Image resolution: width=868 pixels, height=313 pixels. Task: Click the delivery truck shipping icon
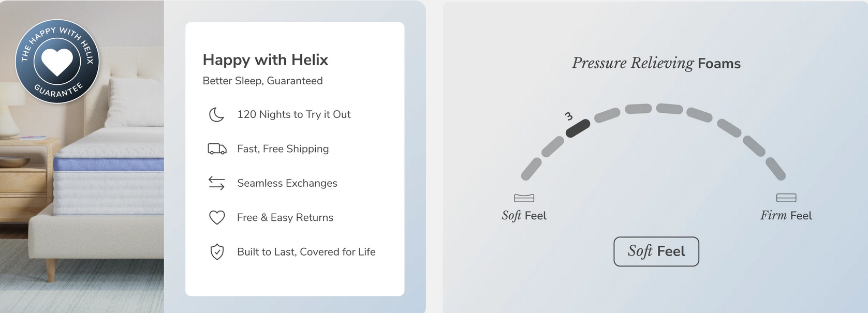click(217, 149)
